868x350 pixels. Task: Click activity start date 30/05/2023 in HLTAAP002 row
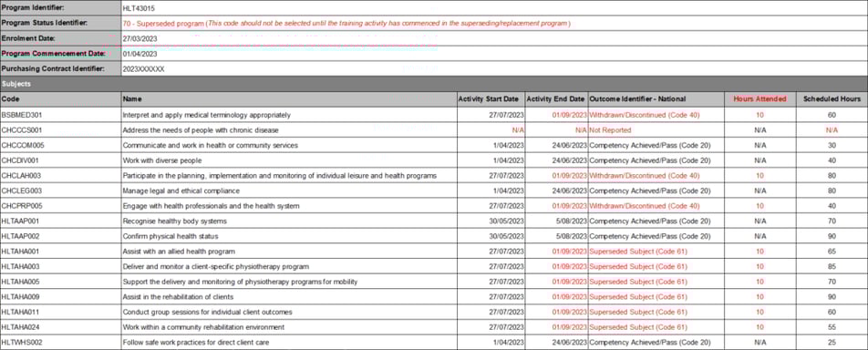[x=506, y=236]
